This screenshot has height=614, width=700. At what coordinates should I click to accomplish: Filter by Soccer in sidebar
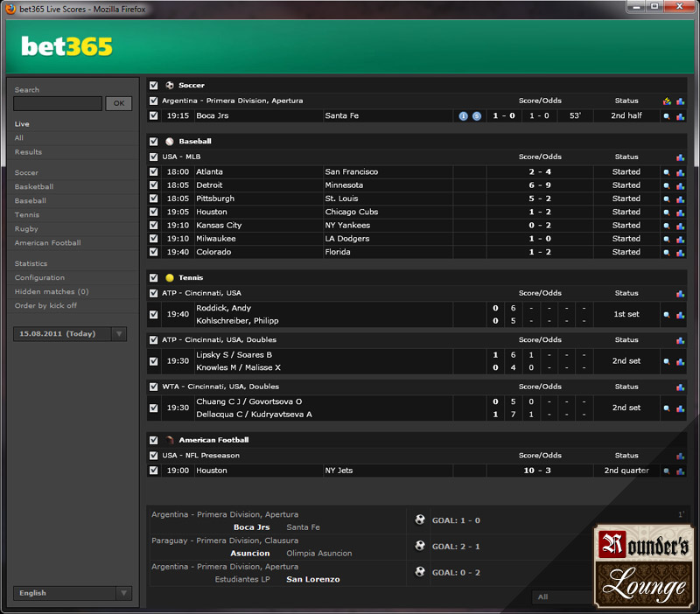coord(26,173)
